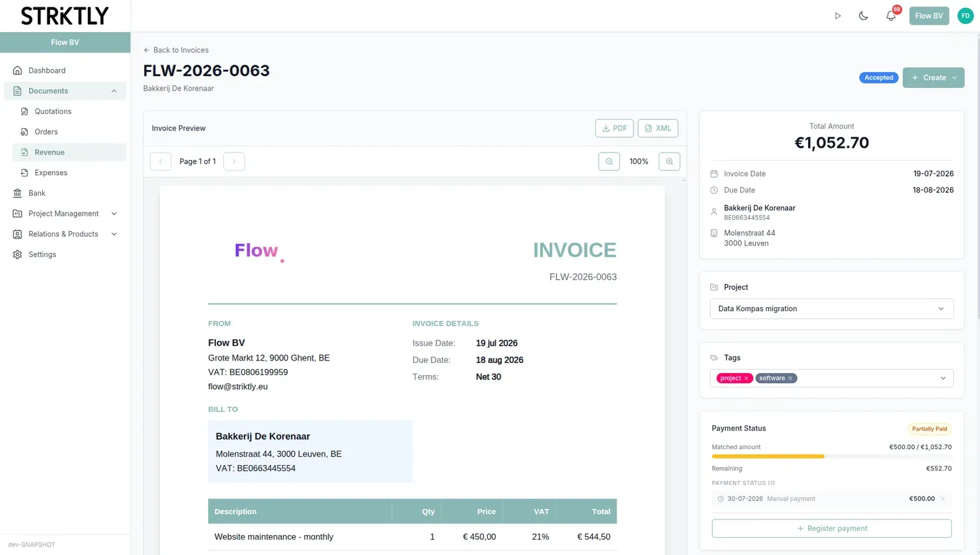980x555 pixels.
Task: Expand the Tags dropdown arrow
Action: click(x=943, y=378)
